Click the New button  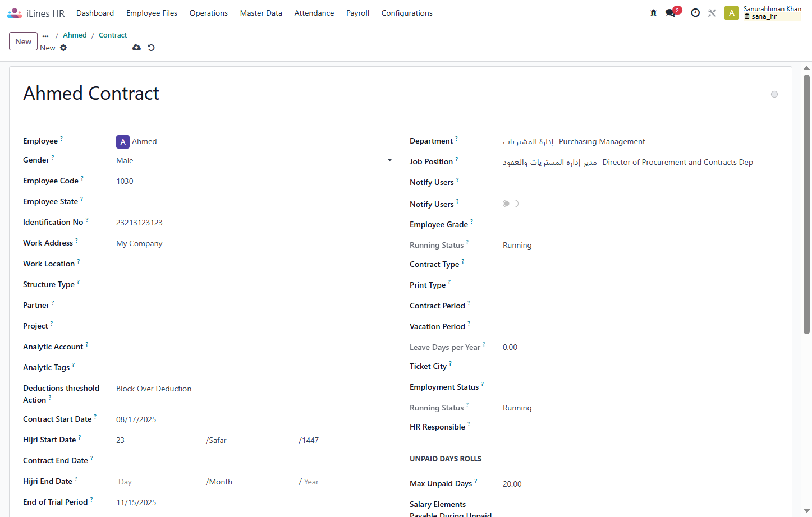click(24, 41)
